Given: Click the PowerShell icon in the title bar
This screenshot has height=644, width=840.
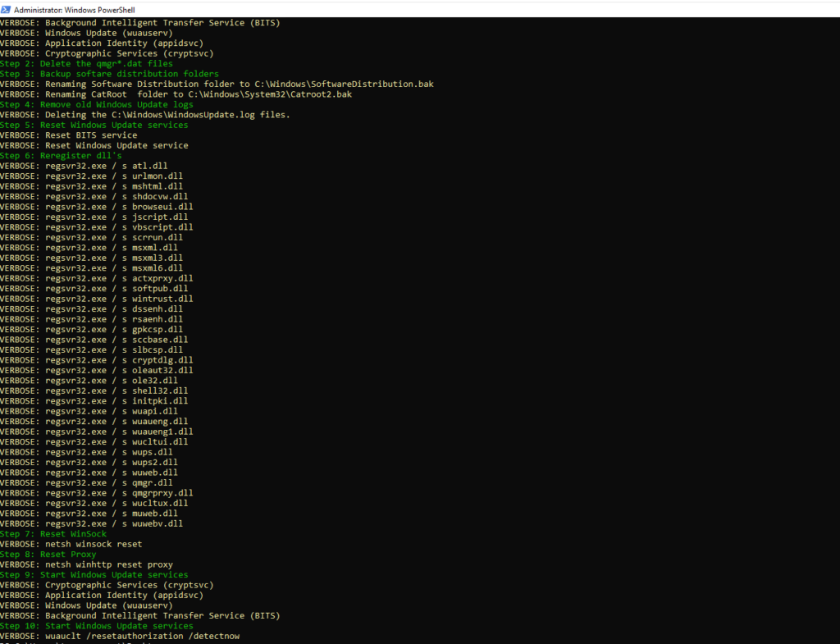Looking at the screenshot, I should click(6, 8).
